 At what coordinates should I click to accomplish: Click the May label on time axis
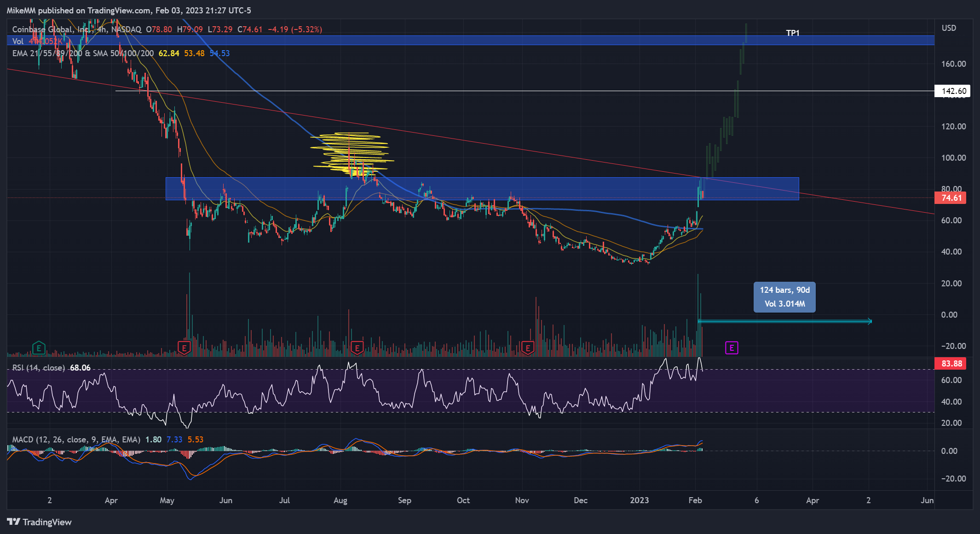(x=167, y=500)
